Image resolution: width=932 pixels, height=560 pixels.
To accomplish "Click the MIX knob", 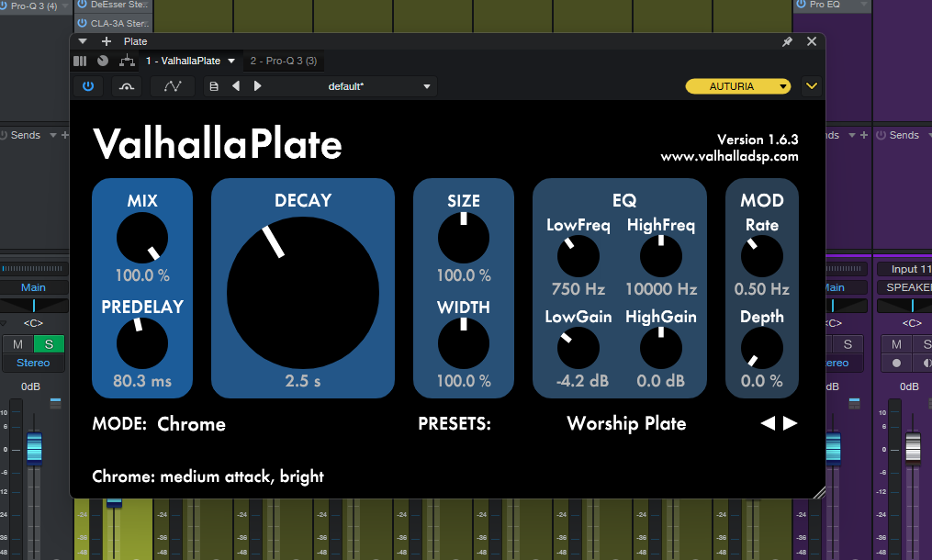I will [142, 238].
